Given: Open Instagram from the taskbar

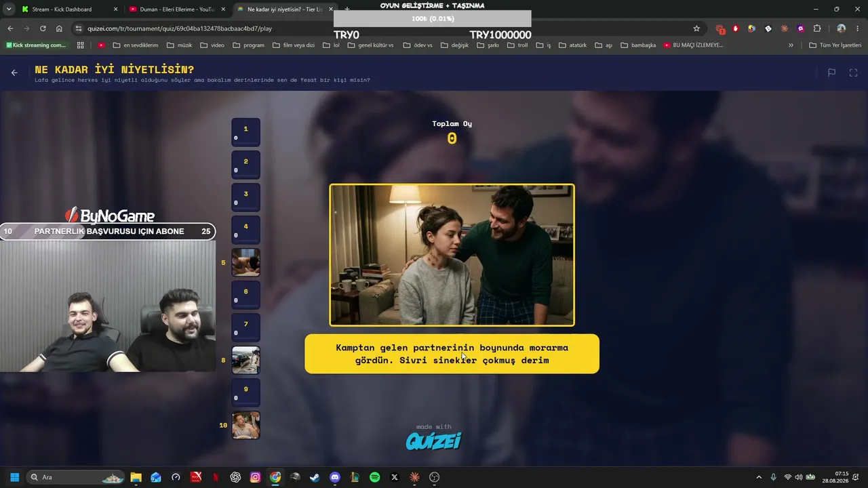Looking at the screenshot, I should click(255, 477).
